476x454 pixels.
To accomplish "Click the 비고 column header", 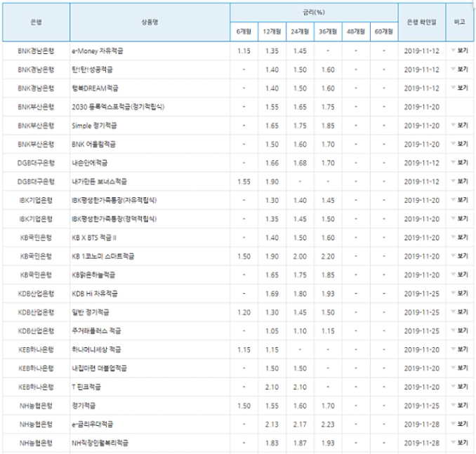I will coord(460,22).
